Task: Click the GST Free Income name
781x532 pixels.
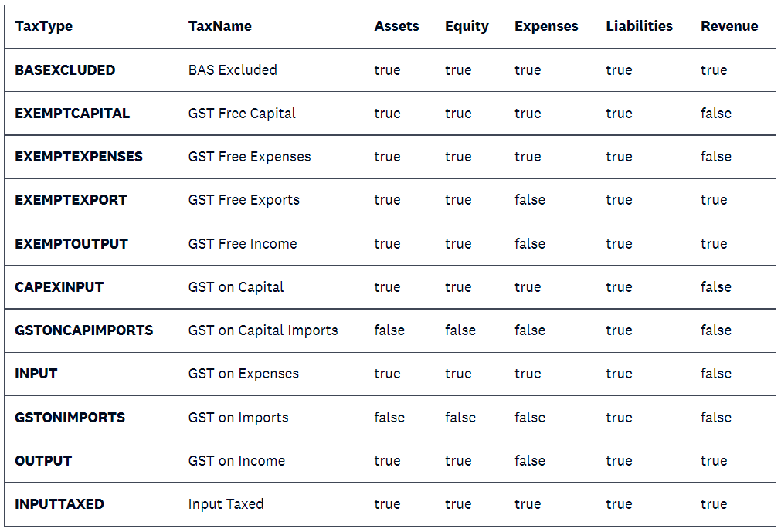Action: coord(243,244)
